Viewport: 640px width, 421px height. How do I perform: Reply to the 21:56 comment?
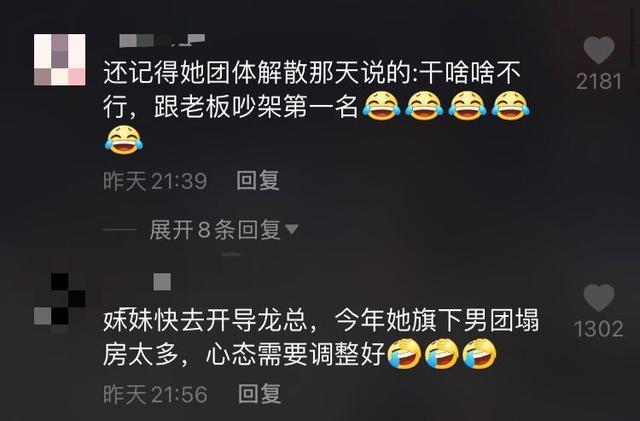click(260, 394)
